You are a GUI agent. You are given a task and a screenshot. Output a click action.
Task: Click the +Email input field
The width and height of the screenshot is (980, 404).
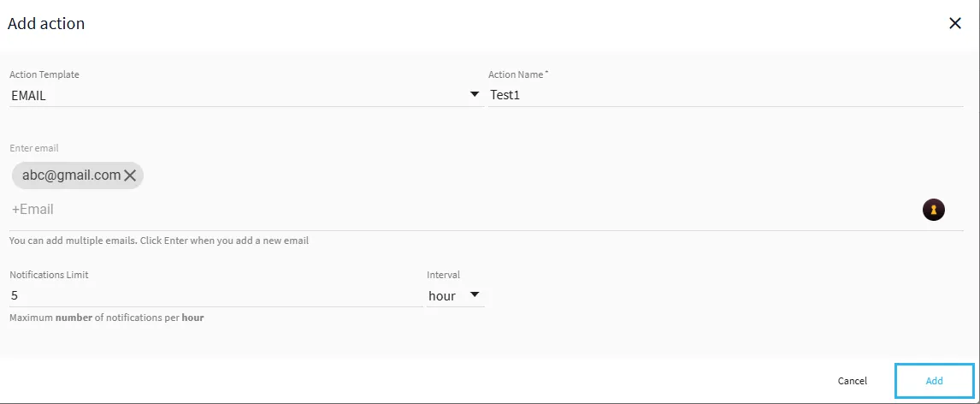(x=463, y=210)
